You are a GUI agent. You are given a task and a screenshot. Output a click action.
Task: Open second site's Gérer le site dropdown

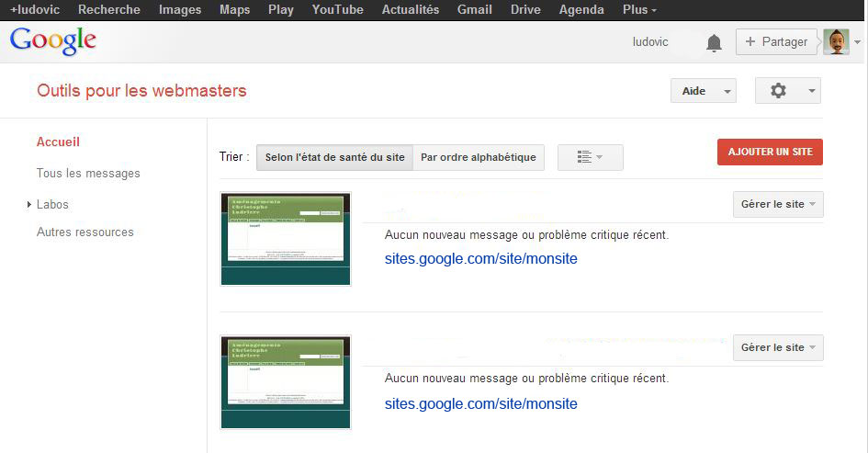778,347
